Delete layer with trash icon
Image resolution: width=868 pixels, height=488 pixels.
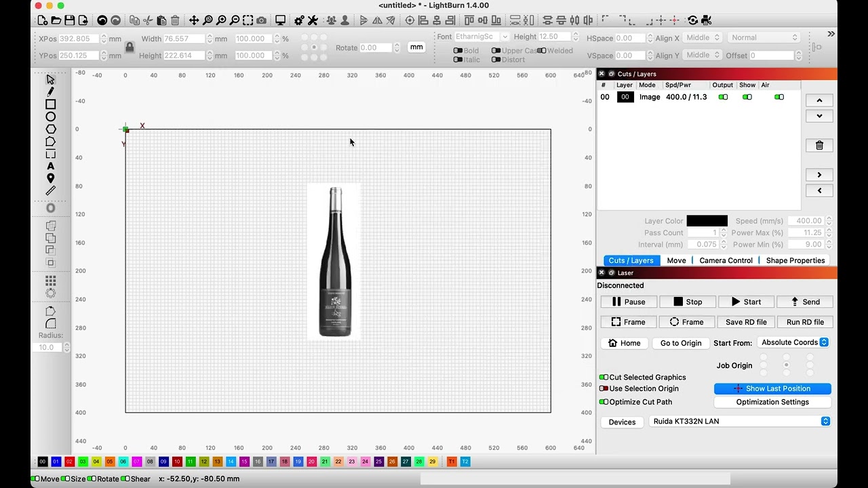coord(819,146)
